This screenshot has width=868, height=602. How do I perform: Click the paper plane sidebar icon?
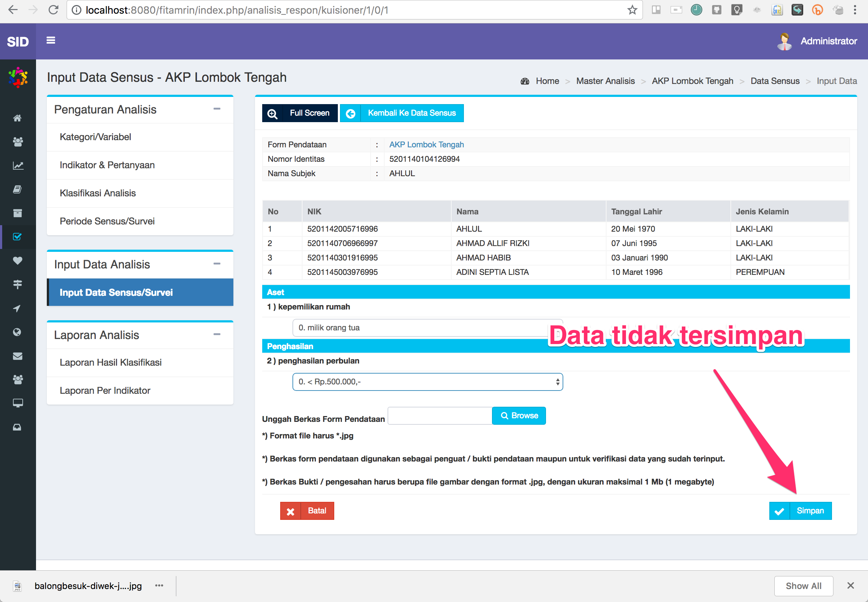point(17,308)
